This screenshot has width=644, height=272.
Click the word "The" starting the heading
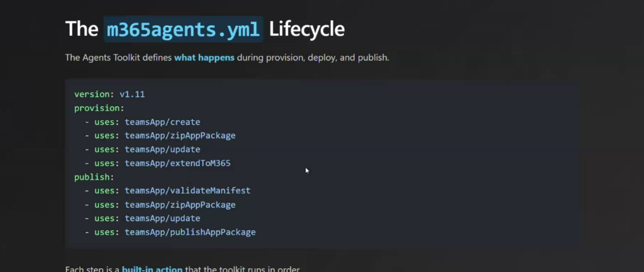(82, 29)
